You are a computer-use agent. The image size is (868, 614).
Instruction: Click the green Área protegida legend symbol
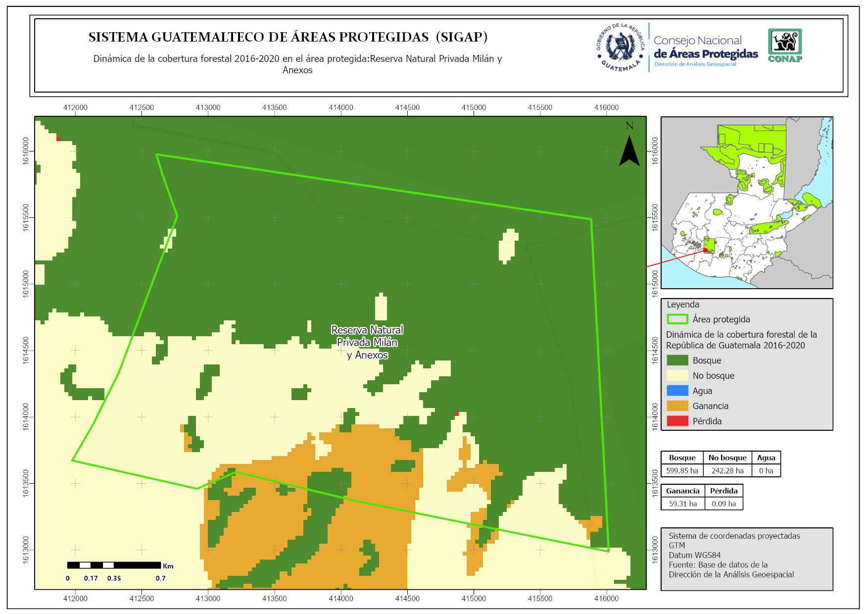677,319
